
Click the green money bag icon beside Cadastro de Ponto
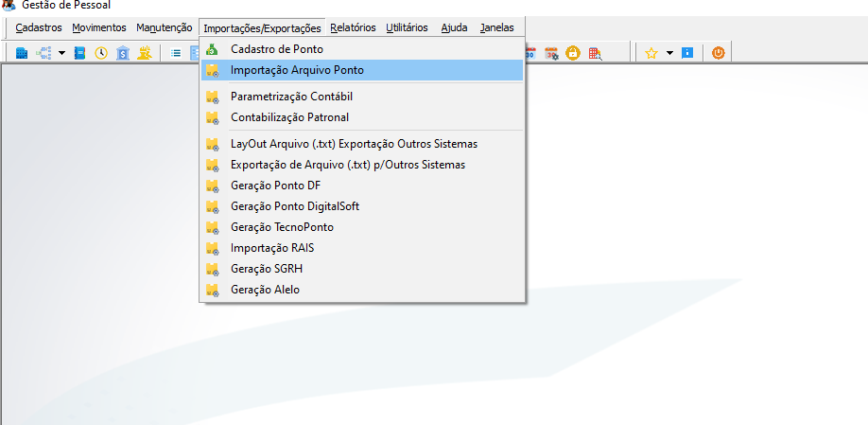(212, 49)
